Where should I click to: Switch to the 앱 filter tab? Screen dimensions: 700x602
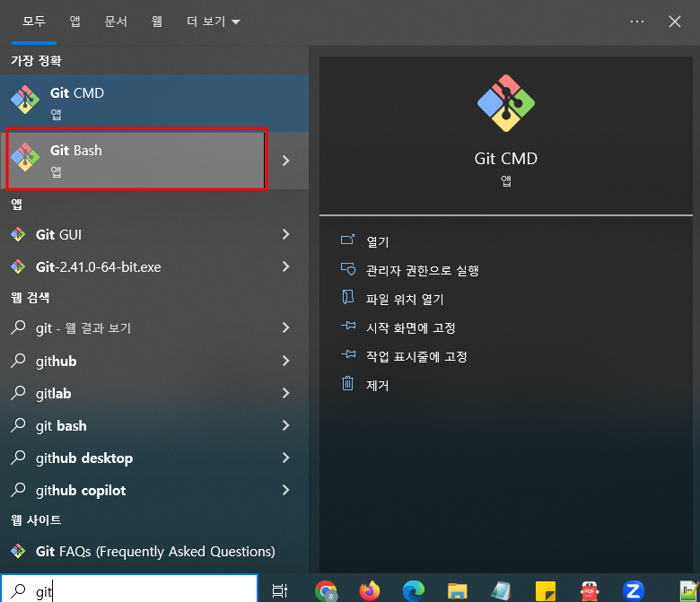click(74, 22)
